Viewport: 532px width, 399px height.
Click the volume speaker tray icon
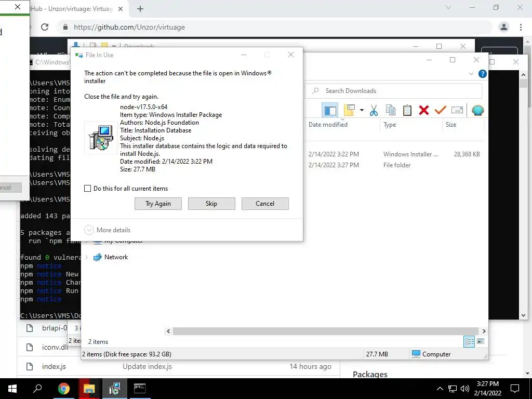(465, 389)
